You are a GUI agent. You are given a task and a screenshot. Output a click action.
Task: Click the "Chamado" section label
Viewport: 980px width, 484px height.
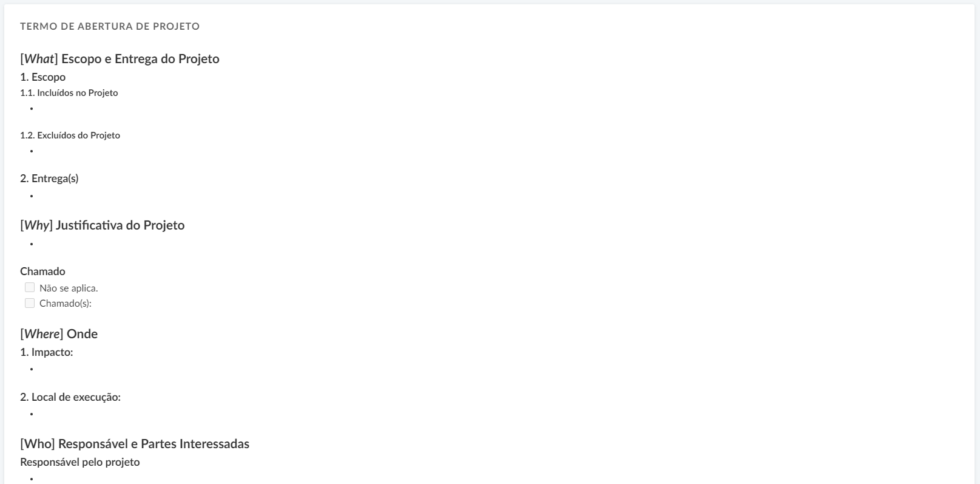tap(42, 271)
